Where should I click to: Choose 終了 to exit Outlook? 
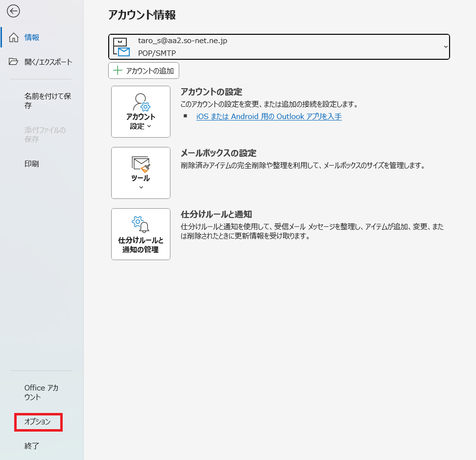pos(32,446)
